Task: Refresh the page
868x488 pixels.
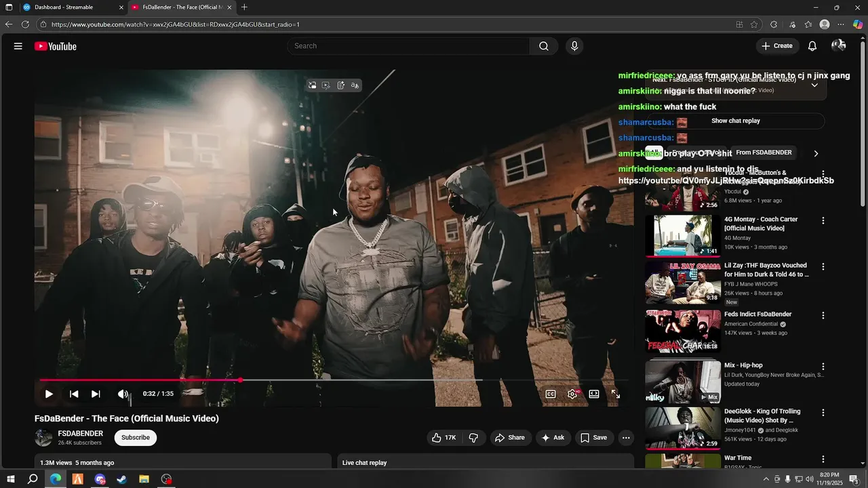Action: [25, 24]
